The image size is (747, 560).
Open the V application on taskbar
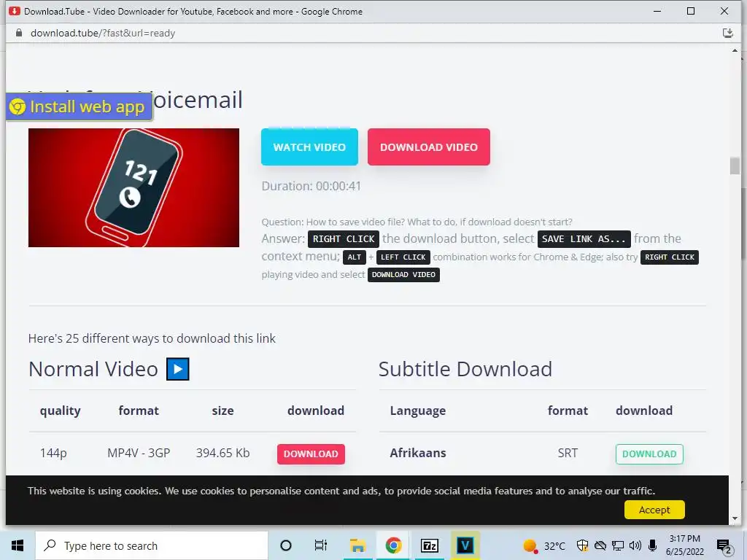pos(465,545)
